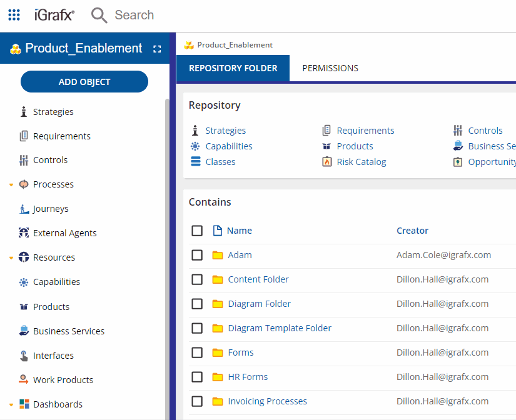
Task: Open the app launcher grid icon
Action: click(x=14, y=15)
